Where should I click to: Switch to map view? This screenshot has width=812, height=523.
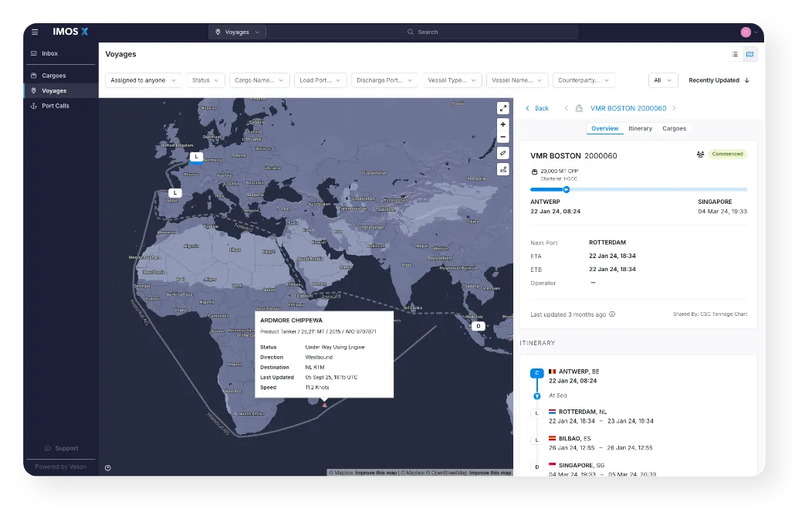pyautogui.click(x=749, y=54)
